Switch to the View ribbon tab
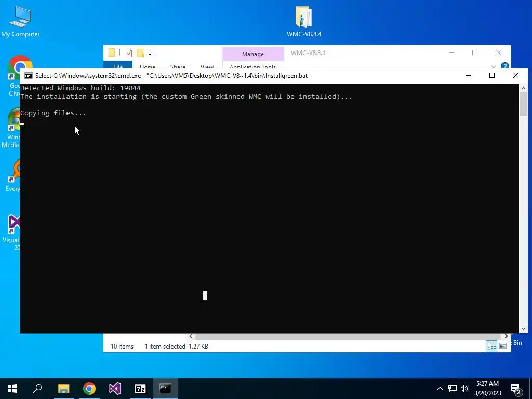532x399 pixels. click(x=207, y=66)
